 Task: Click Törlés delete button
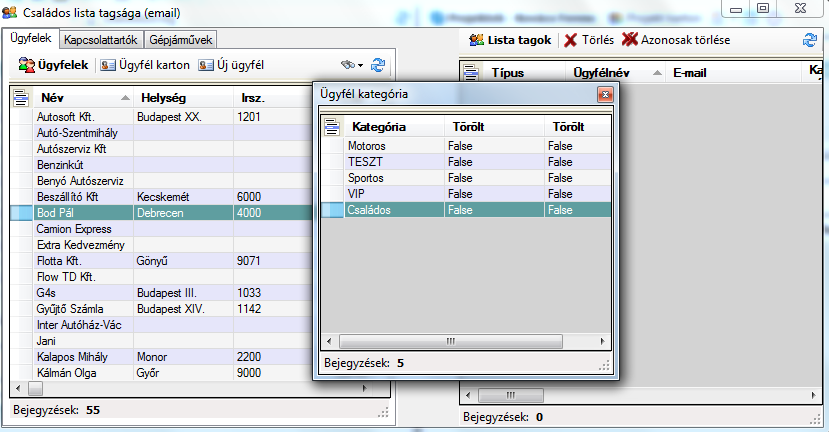[589, 40]
